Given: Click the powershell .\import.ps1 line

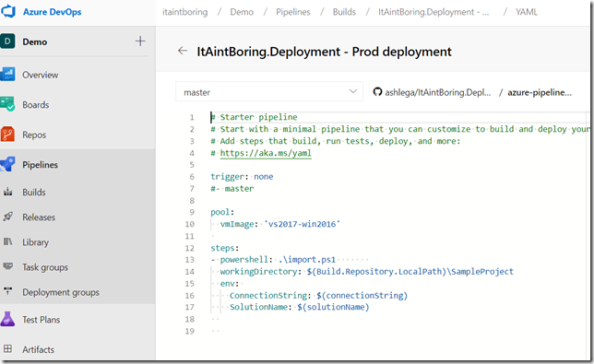Looking at the screenshot, I should pos(273,260).
